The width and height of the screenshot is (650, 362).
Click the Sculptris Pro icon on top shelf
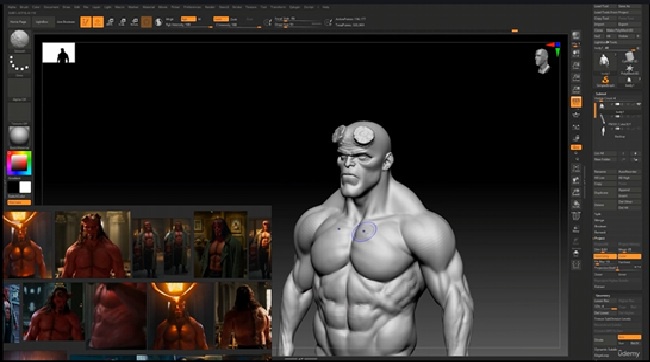click(158, 22)
